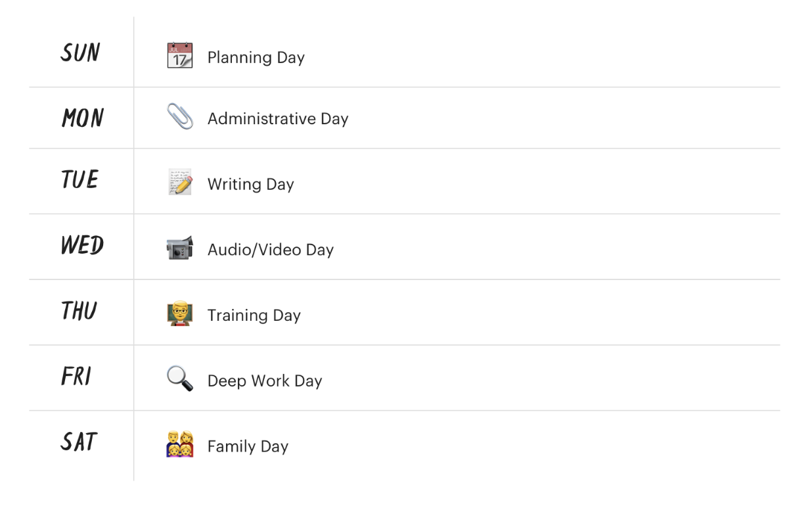Open the Training Day entry
This screenshot has width=812, height=518.
point(254,316)
